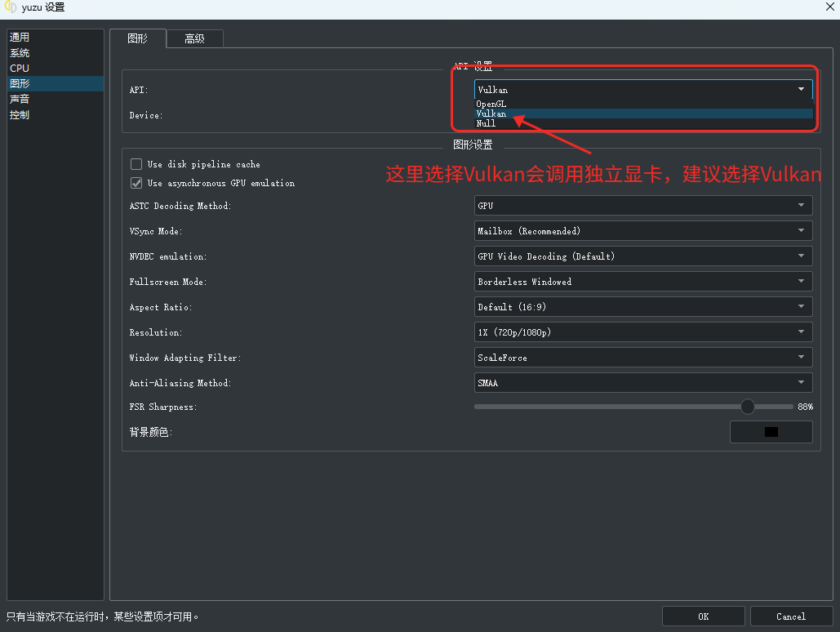The image size is (840, 632).
Task: Click the FSR Sharpness slider handle
Action: 747,407
